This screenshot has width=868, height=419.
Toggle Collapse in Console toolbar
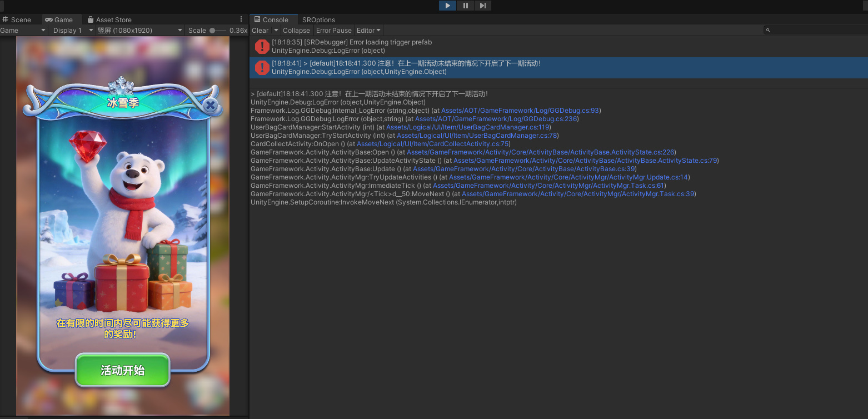(296, 31)
